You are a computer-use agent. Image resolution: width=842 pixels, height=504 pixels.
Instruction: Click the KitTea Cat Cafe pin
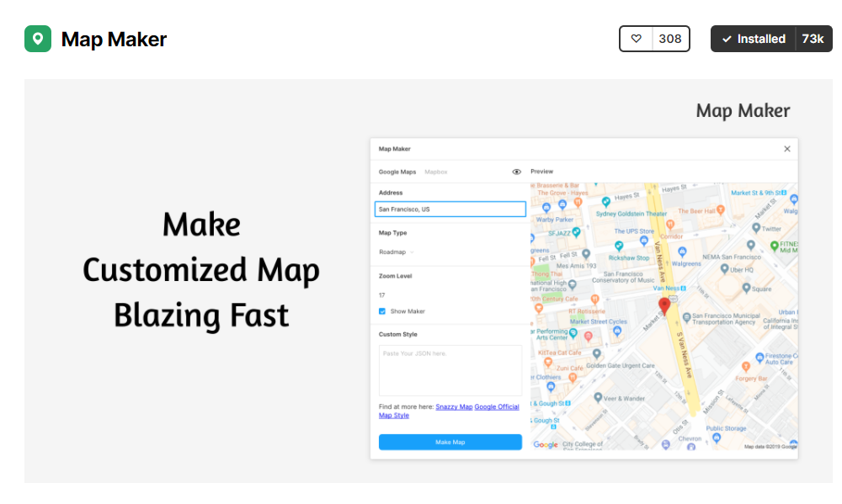pyautogui.click(x=548, y=362)
